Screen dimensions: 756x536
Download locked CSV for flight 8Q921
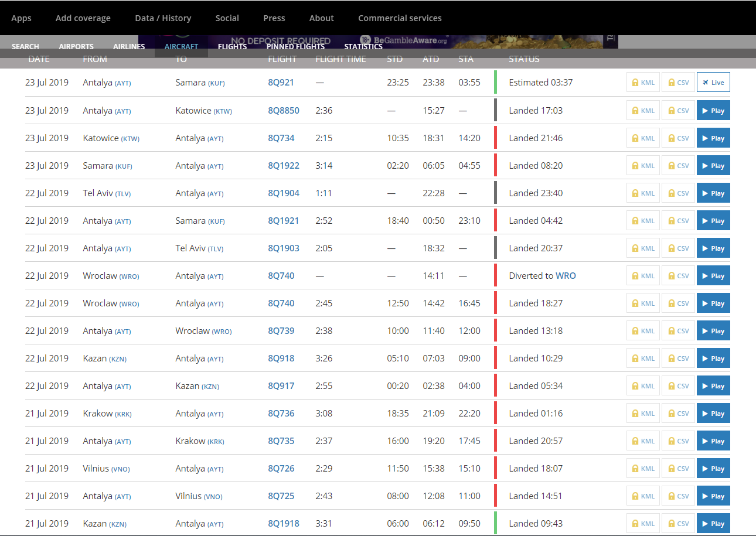point(678,83)
